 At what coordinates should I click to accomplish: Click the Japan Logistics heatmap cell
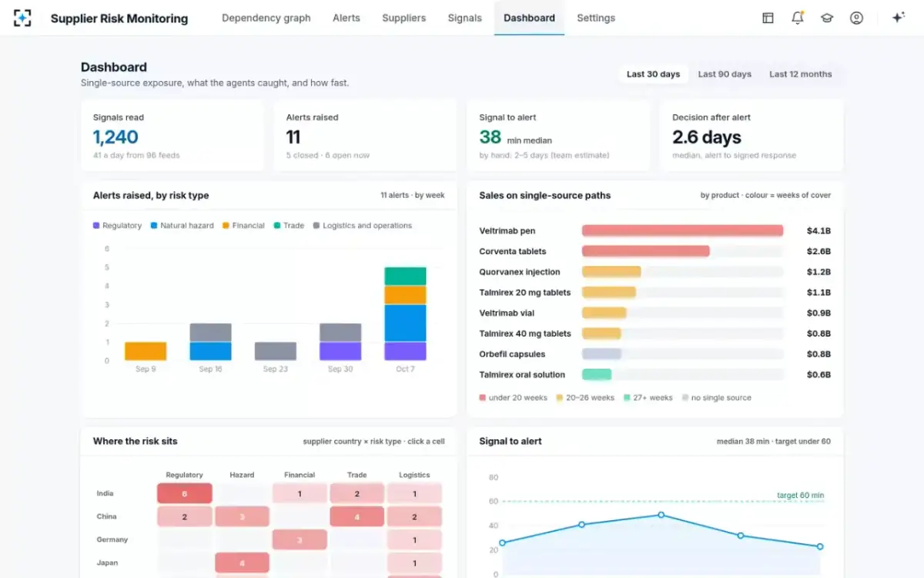[414, 563]
